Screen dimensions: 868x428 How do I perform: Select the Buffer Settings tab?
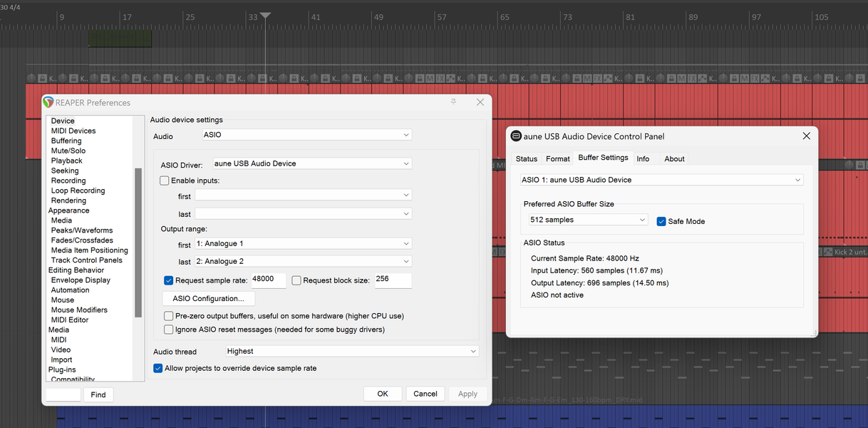coord(603,158)
